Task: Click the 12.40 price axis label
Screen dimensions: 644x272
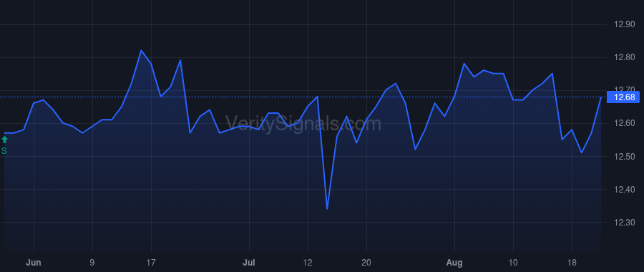Action: (x=624, y=190)
